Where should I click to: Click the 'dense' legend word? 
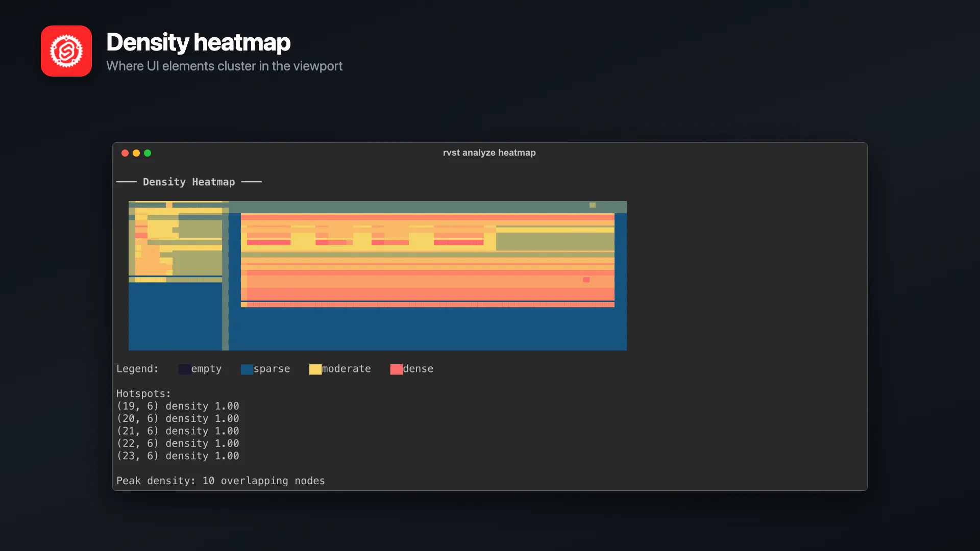pyautogui.click(x=418, y=368)
